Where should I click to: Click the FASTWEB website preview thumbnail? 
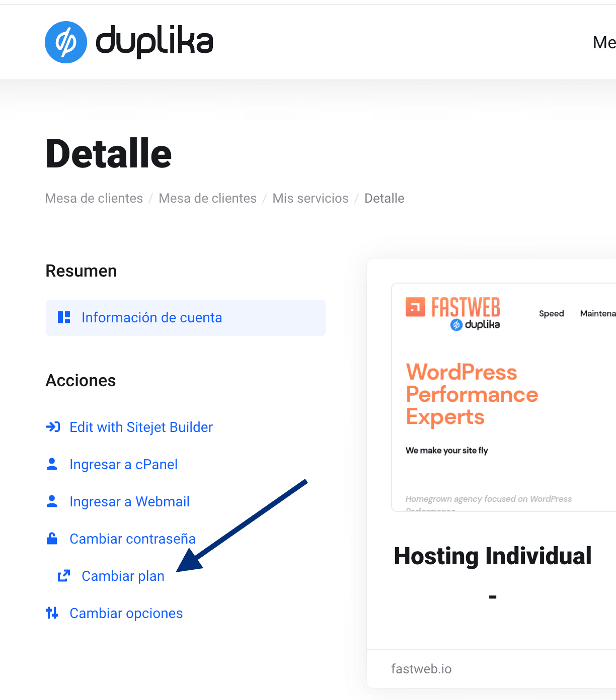(503, 397)
